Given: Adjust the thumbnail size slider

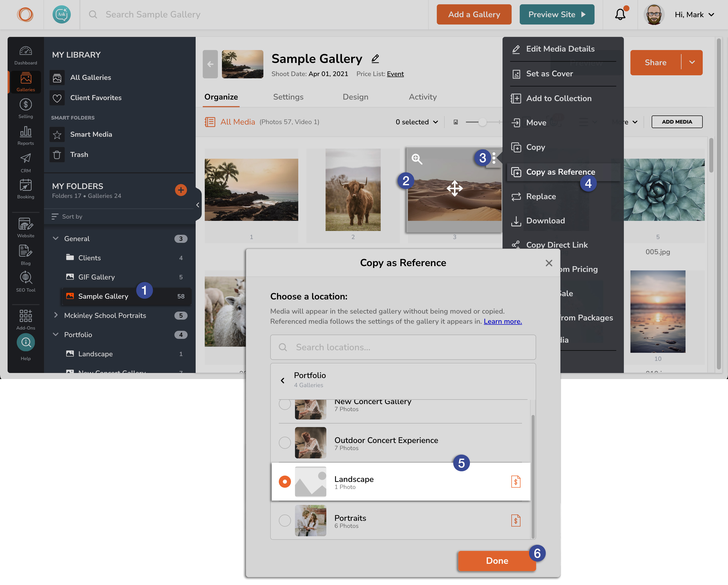Looking at the screenshot, I should tap(483, 122).
